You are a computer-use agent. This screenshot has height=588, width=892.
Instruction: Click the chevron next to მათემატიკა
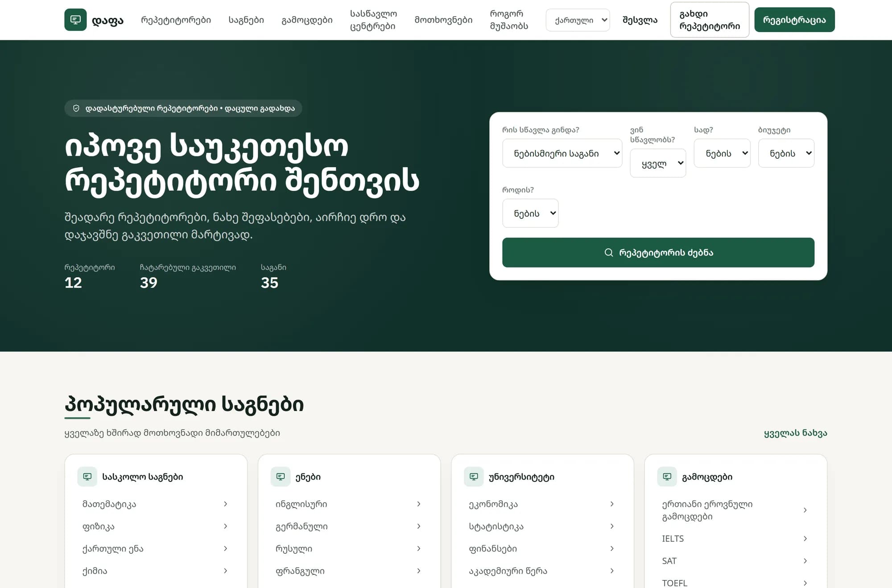(226, 504)
